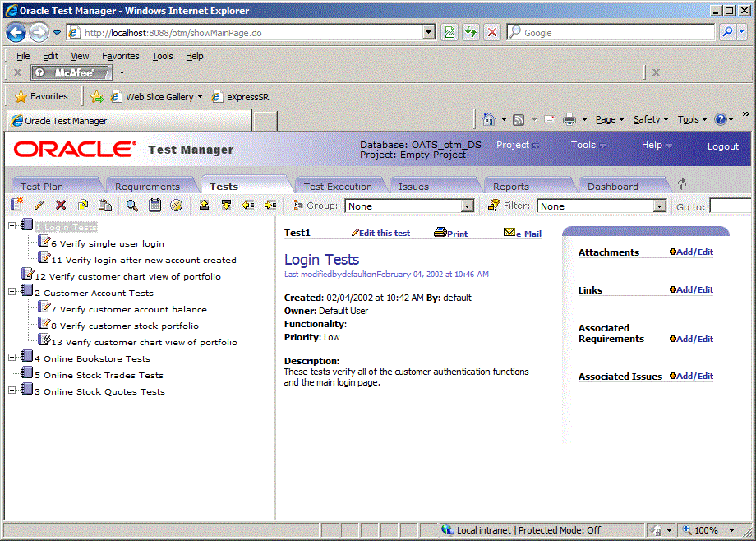Click the Add to Favorites Bar icon
The width and height of the screenshot is (756, 541).
click(97, 97)
